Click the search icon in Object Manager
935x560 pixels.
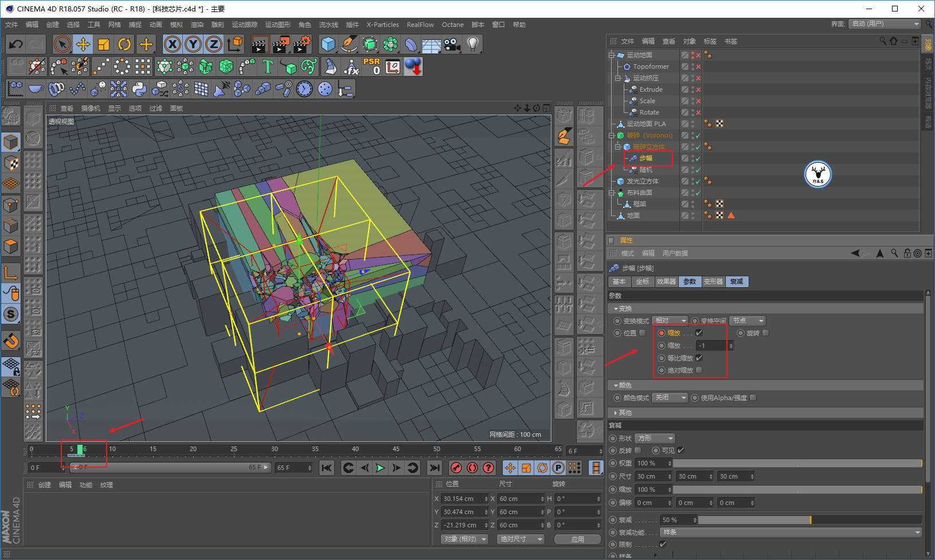point(883,41)
